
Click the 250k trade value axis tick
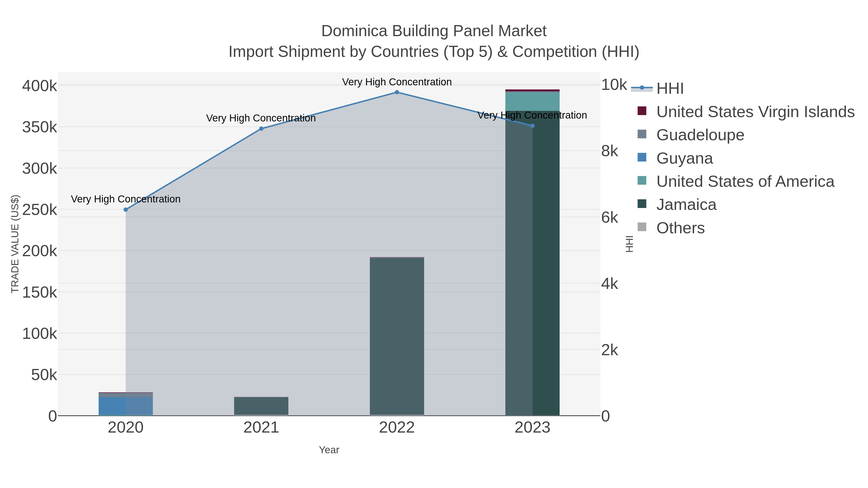40,210
